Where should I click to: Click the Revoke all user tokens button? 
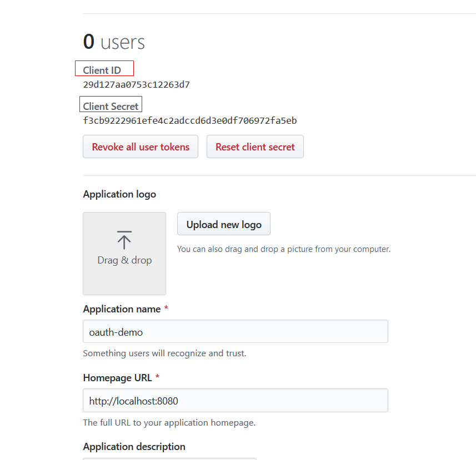(x=141, y=147)
